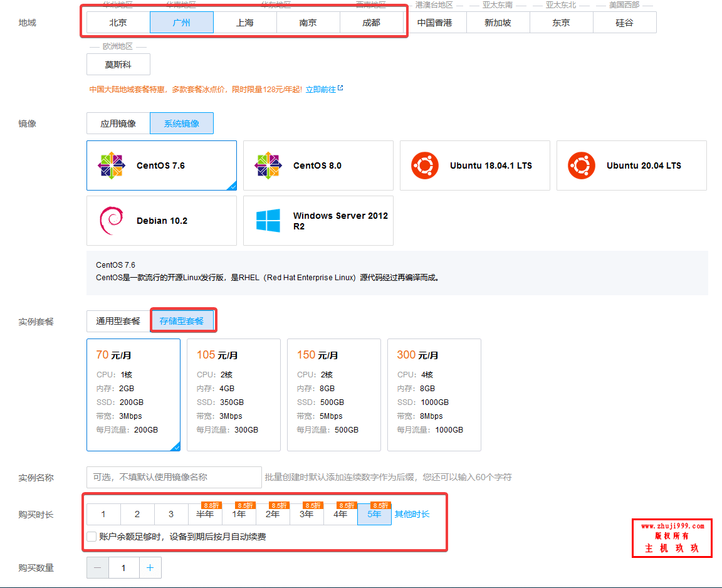Pick 东京 as the region
722x588 pixels.
point(562,23)
